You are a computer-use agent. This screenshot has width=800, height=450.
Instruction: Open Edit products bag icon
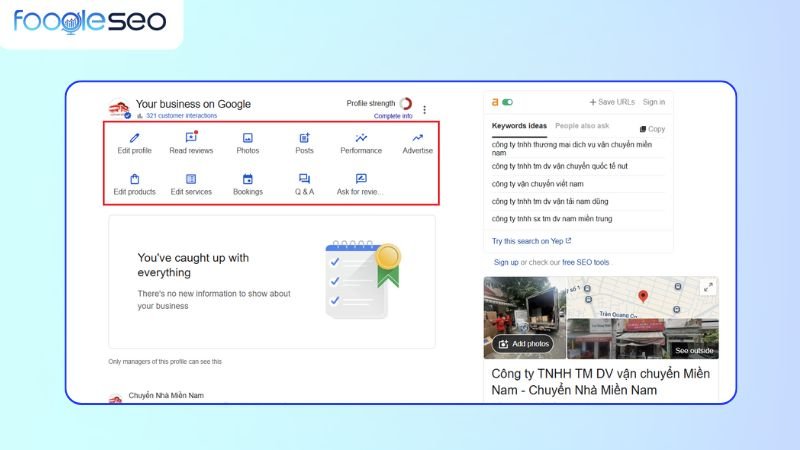click(134, 179)
